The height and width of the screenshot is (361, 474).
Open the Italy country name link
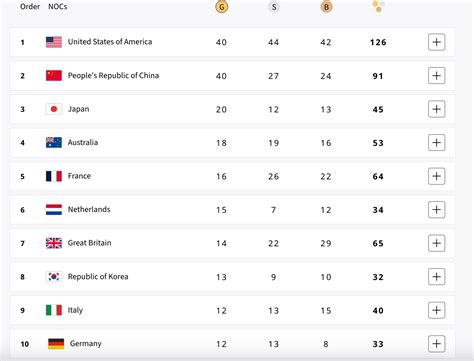click(x=75, y=310)
